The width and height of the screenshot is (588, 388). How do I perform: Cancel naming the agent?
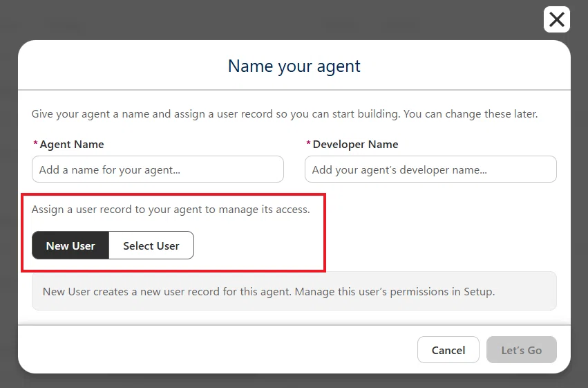(x=448, y=350)
